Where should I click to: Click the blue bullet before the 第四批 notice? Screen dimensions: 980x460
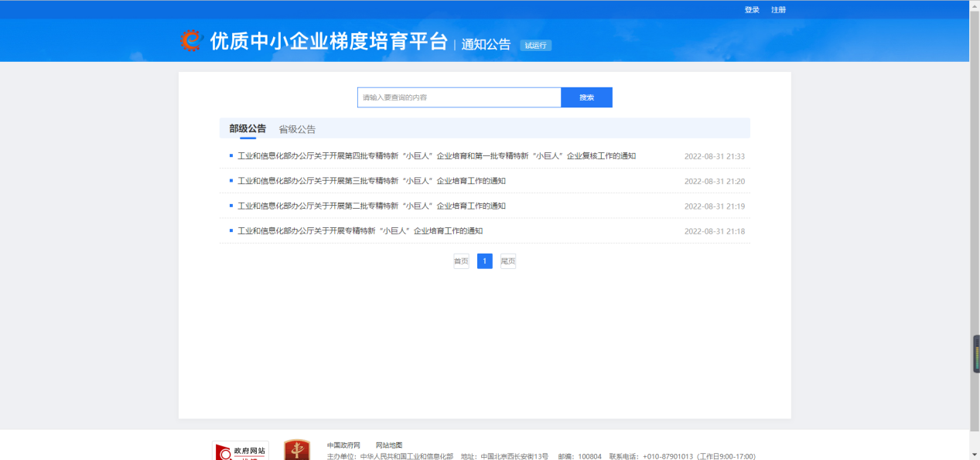231,155
